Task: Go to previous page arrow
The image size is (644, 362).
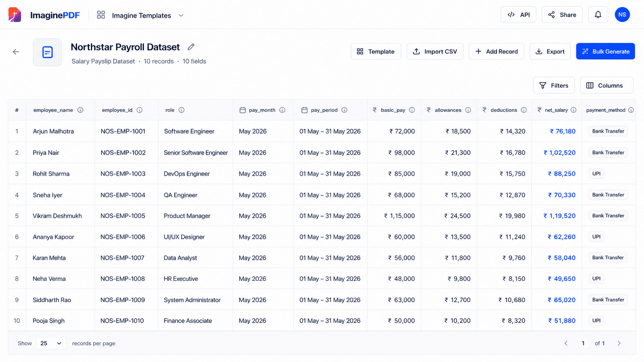Action: point(566,343)
